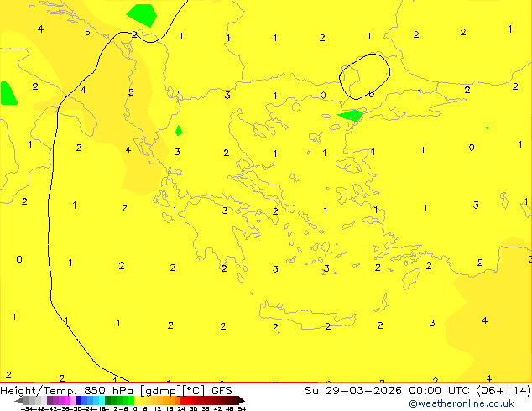Click the gray left arrow of legend
This screenshot has height=411, width=532.
point(19,400)
